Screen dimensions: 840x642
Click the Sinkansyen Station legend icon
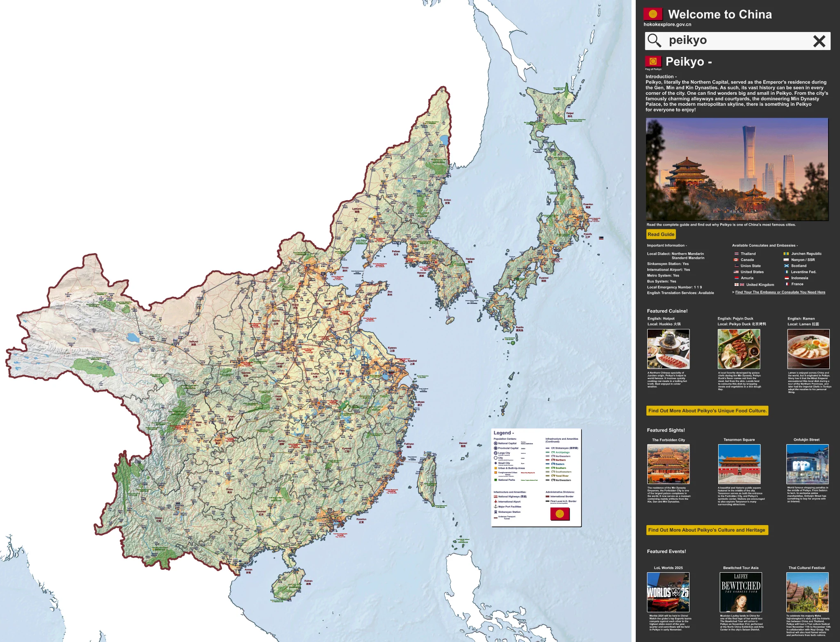pyautogui.click(x=495, y=512)
